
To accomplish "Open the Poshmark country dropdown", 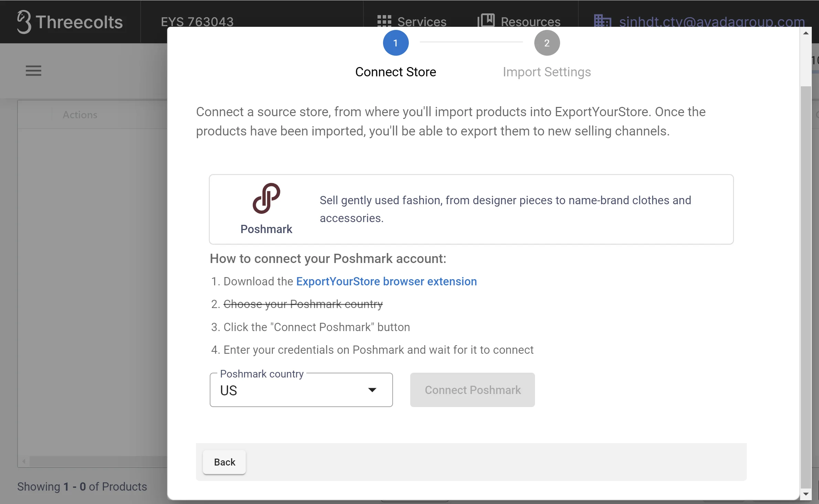I will click(301, 390).
